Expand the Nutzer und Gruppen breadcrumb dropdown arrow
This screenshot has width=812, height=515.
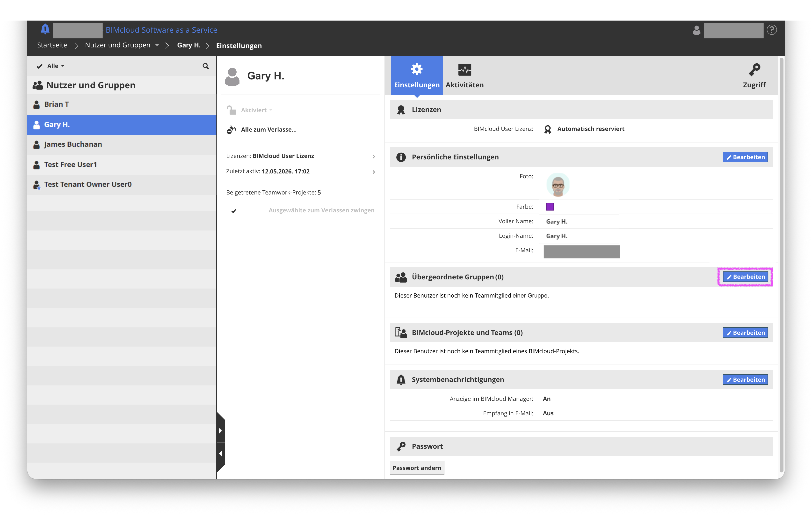click(x=157, y=45)
